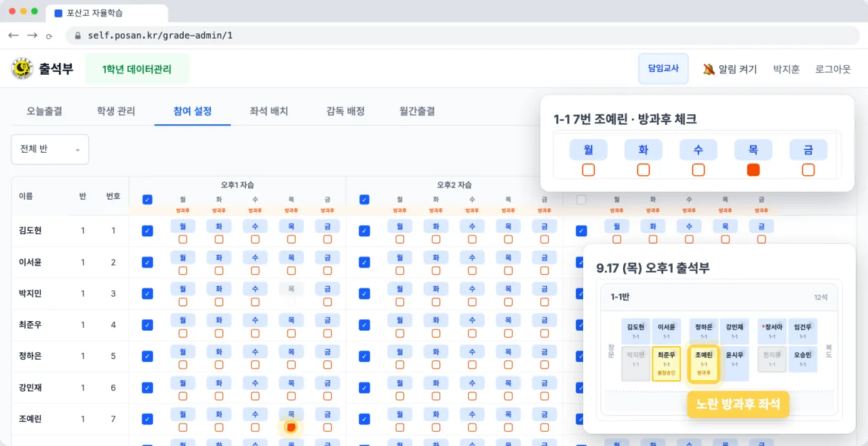Reload the page with the refresh icon
Image resolution: width=868 pixels, height=446 pixels.
(49, 36)
